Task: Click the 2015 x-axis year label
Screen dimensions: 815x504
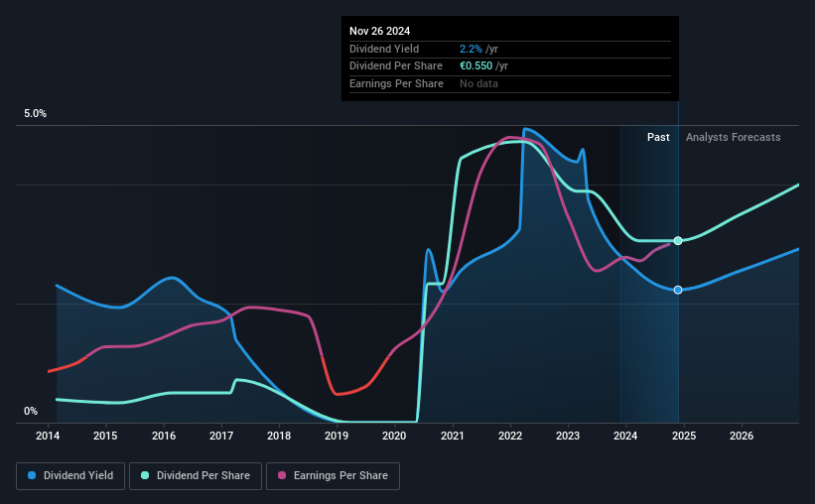Action: 105,436
